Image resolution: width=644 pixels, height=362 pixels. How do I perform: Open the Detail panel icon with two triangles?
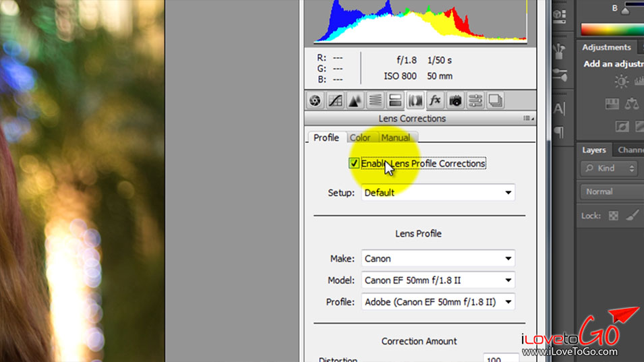355,100
